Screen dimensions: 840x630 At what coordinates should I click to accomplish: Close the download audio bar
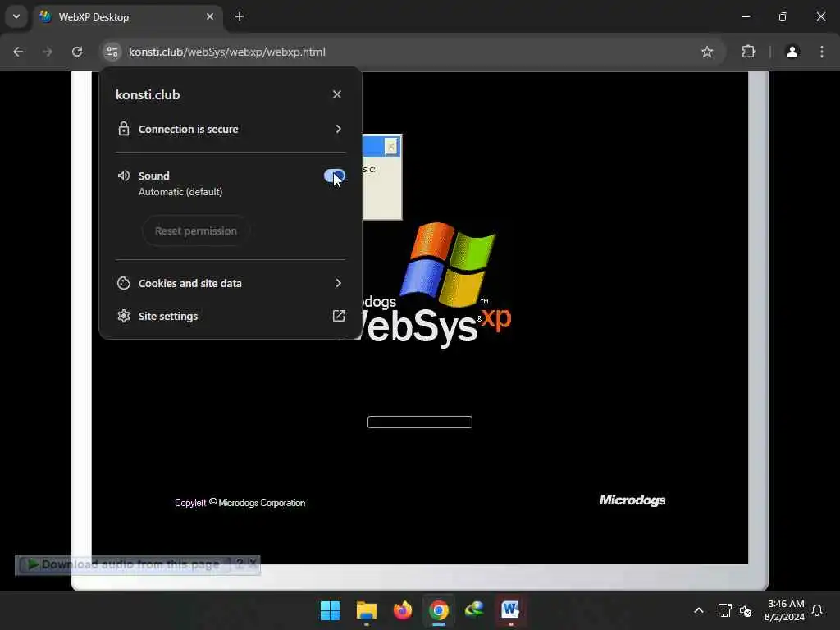[x=253, y=564]
